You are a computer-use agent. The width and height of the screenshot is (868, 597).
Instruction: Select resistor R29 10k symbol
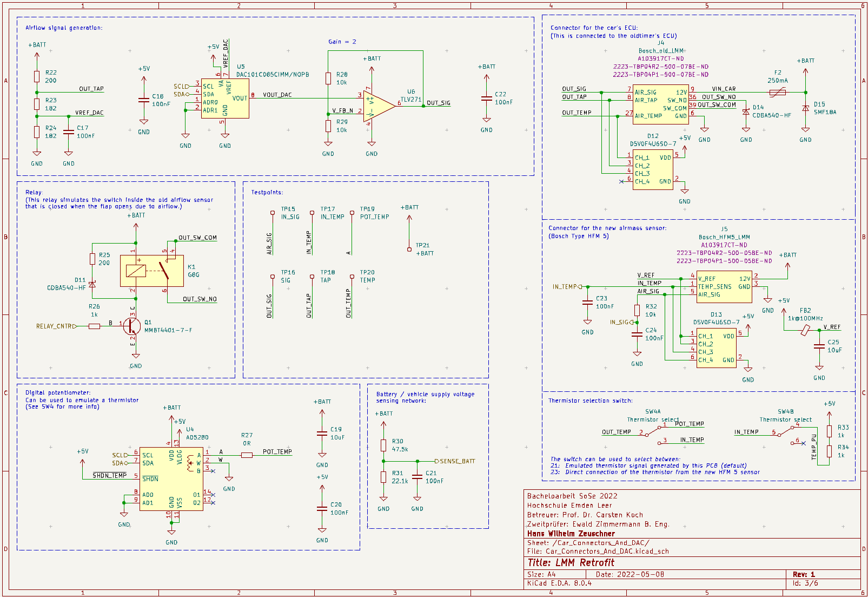tap(328, 126)
